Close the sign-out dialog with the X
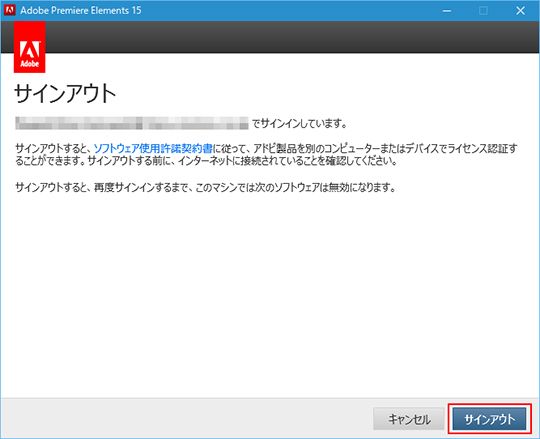540x439 pixels. point(520,11)
